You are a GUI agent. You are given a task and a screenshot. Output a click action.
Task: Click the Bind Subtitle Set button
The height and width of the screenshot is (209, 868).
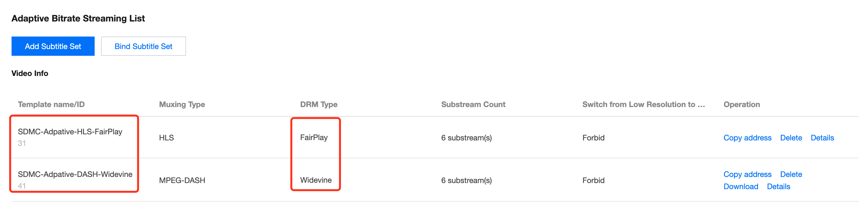click(143, 46)
